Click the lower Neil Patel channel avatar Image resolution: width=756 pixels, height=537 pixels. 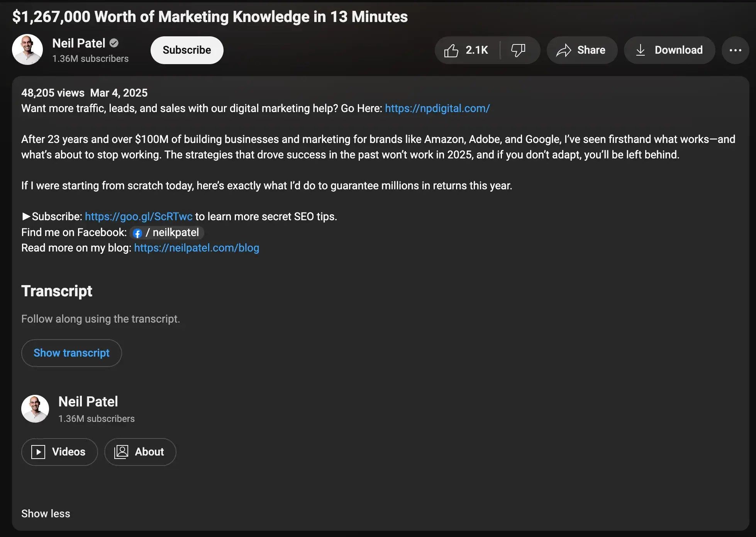35,409
